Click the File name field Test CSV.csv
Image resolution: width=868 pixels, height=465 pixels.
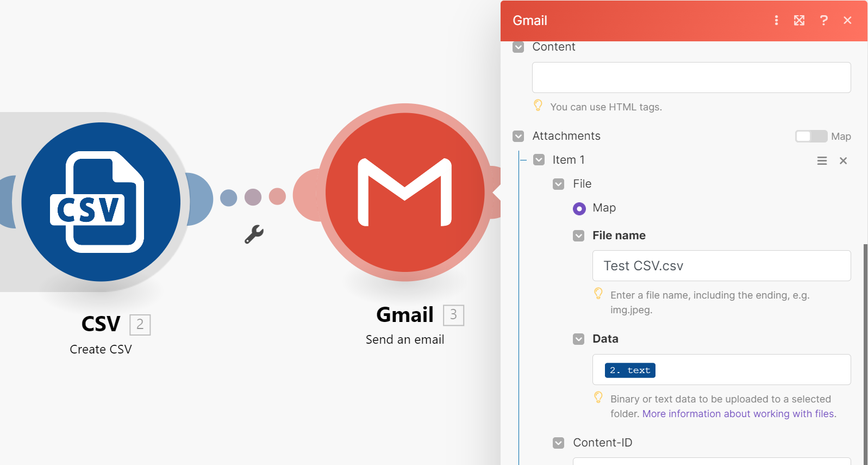[722, 265]
